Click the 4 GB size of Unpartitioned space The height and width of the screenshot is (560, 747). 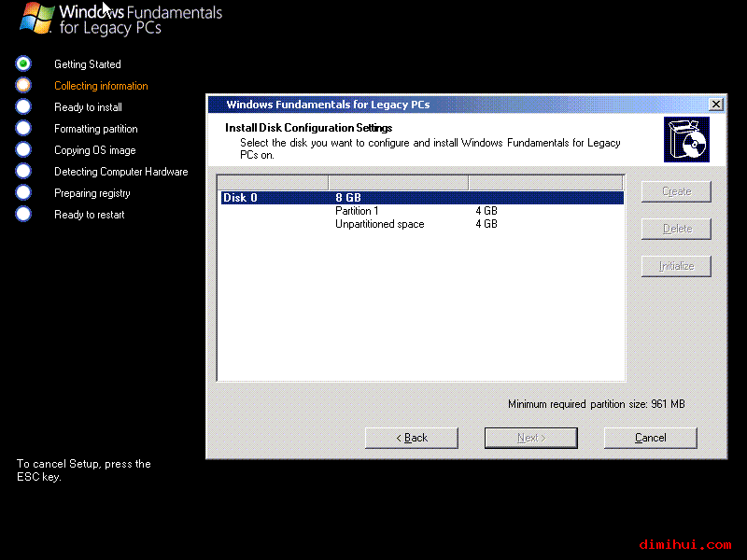(x=486, y=224)
